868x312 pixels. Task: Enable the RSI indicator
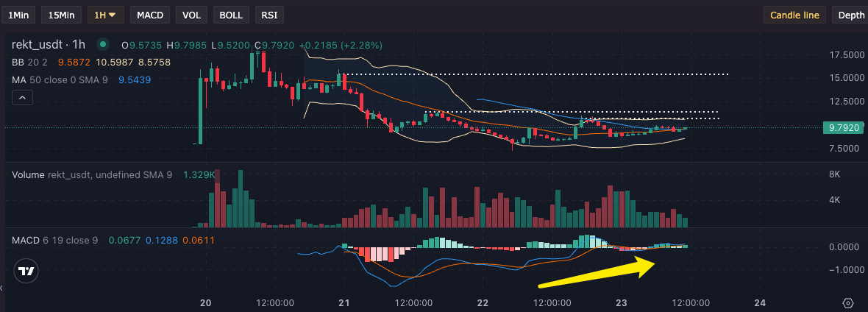269,15
